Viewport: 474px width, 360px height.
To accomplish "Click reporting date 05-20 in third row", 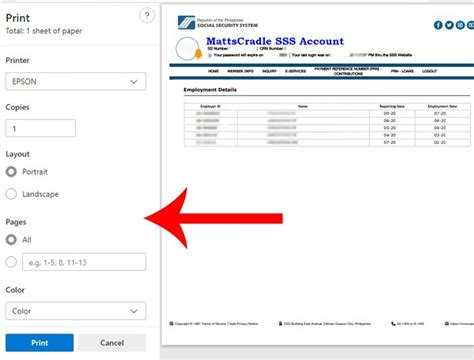I will coord(389,128).
